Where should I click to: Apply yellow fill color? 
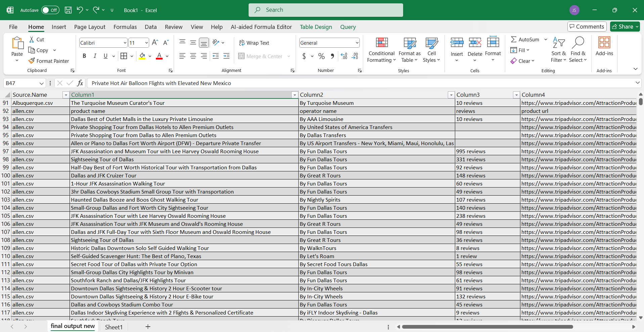142,56
